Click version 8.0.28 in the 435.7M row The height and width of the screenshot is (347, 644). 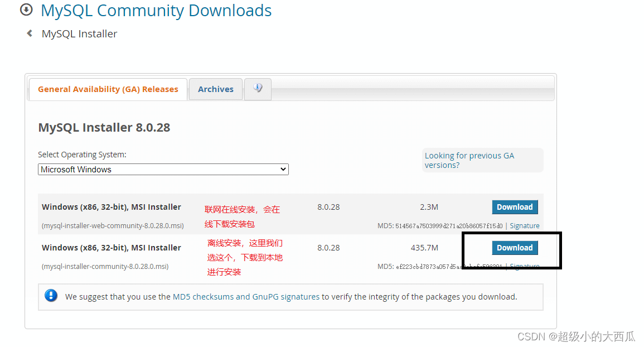328,248
